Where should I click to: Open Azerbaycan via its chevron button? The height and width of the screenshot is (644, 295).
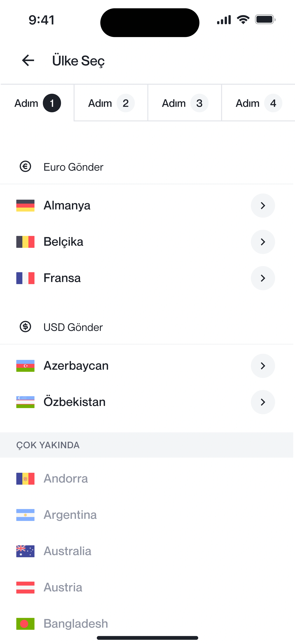tap(263, 366)
